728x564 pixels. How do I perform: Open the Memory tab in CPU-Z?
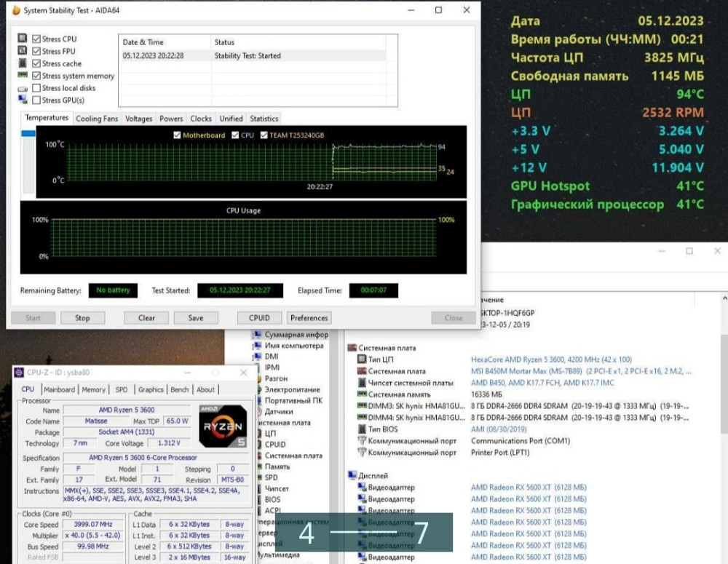93,389
